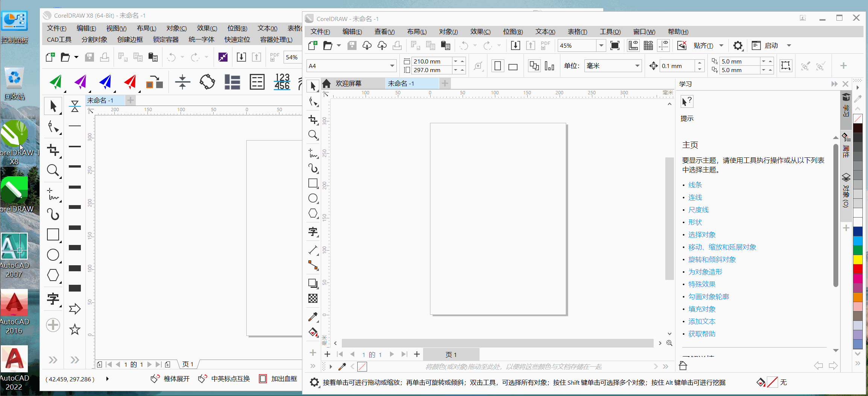Select the Pick tool in front CorelDRAW window

coord(313,86)
